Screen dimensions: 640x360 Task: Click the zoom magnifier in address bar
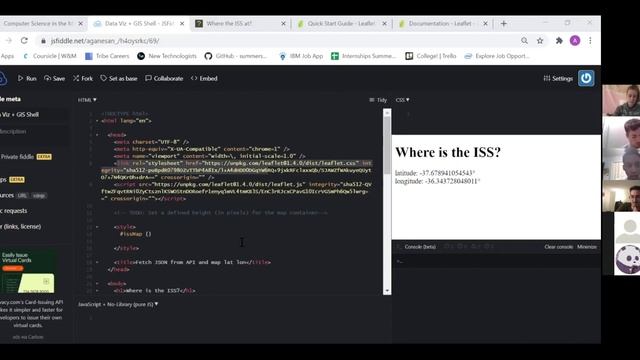(524, 40)
